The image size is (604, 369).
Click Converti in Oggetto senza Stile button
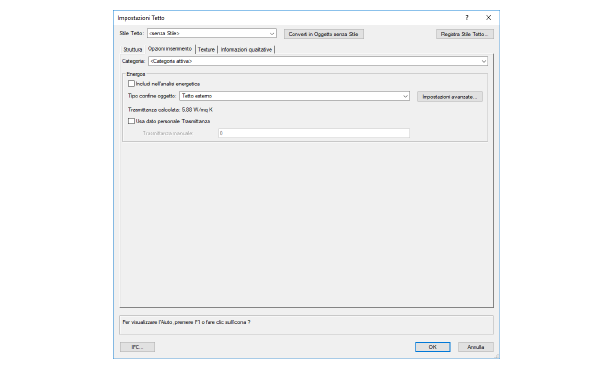(324, 34)
